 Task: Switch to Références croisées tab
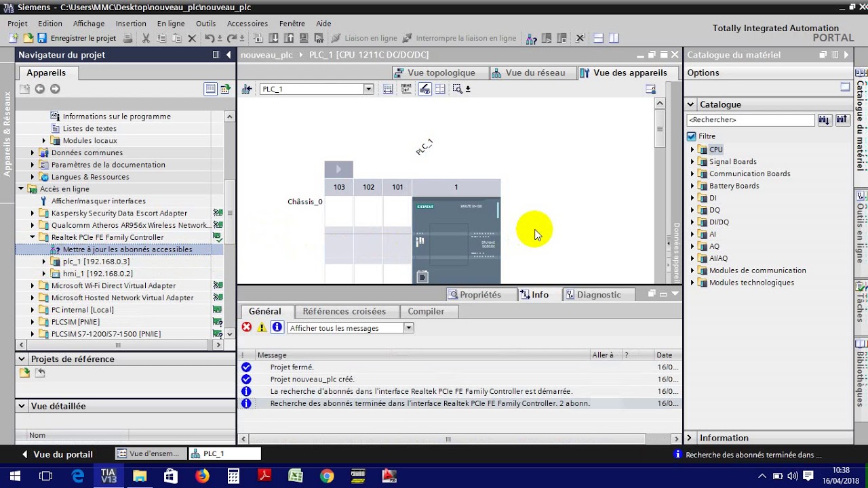pyautogui.click(x=344, y=312)
